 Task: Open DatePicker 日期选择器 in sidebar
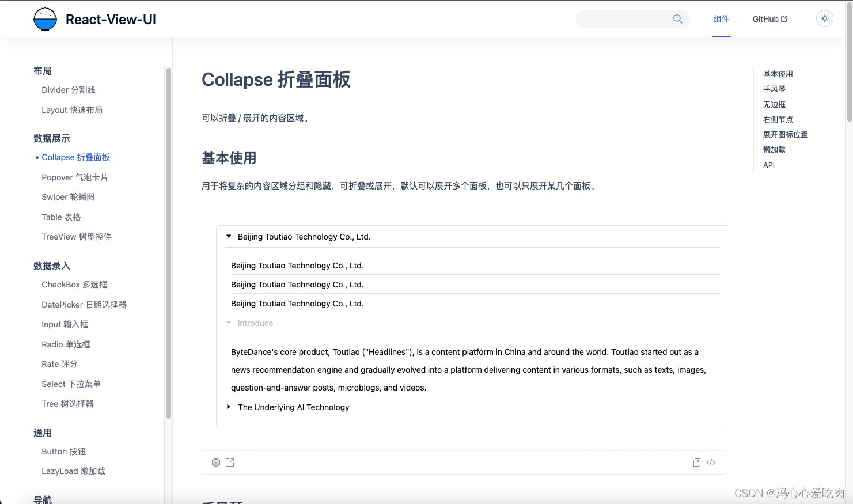84,305
